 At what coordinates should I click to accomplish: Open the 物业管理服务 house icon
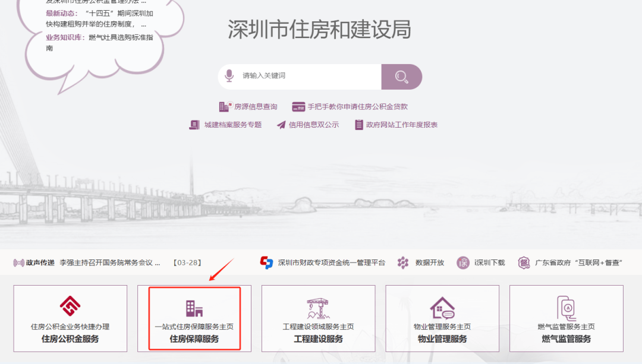(442, 308)
